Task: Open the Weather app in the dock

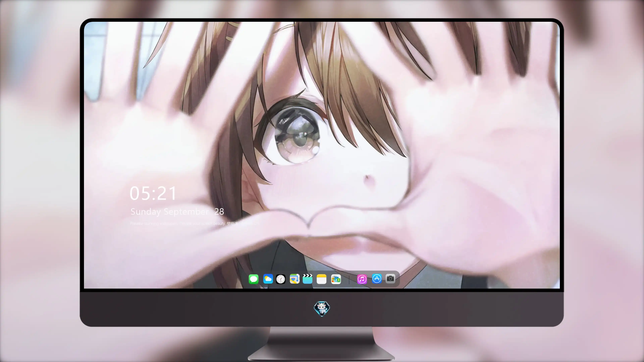Action: 268,279
